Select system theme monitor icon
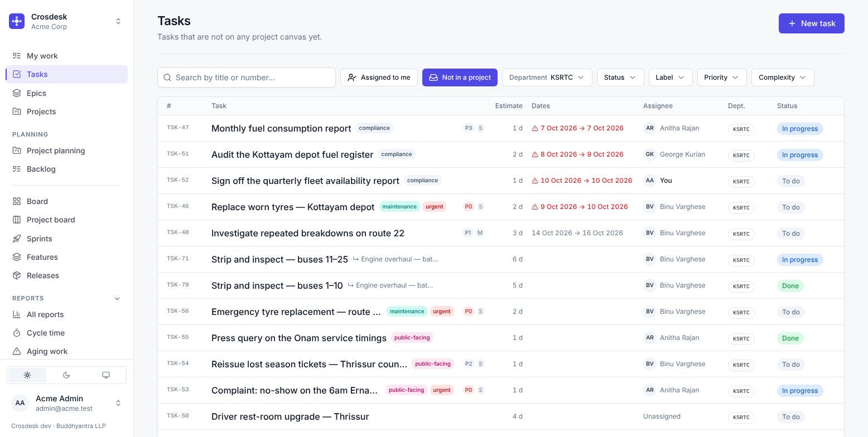 106,375
